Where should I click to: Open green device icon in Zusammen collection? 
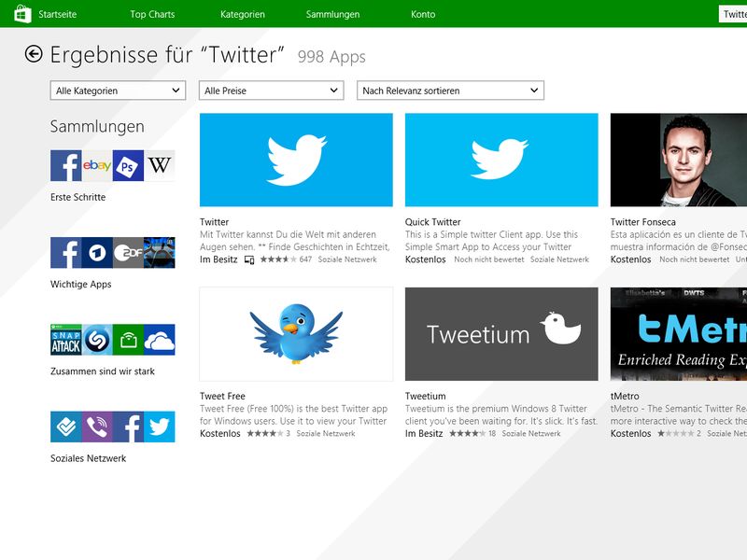128,340
